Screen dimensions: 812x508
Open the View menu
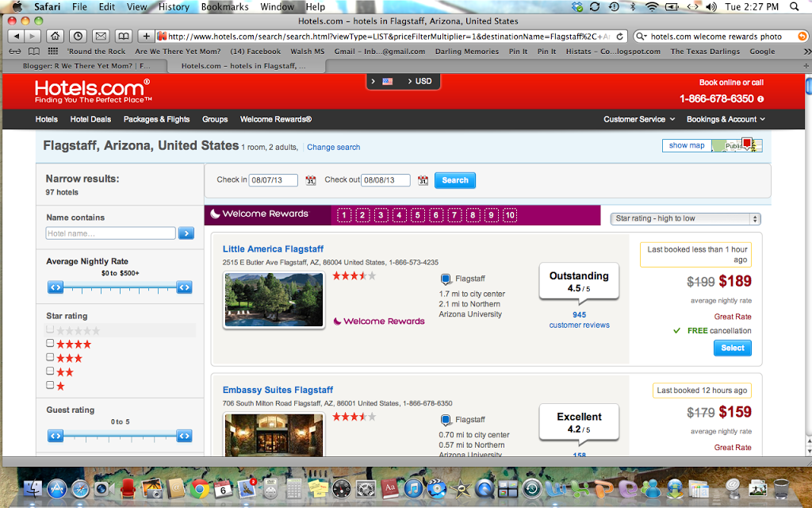point(136,6)
